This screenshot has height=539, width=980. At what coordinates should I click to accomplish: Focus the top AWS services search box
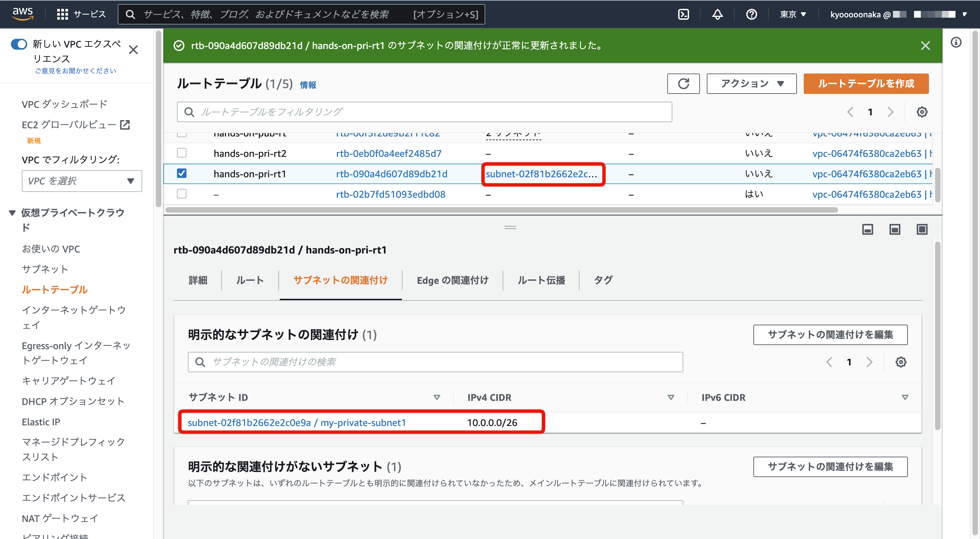pyautogui.click(x=301, y=14)
